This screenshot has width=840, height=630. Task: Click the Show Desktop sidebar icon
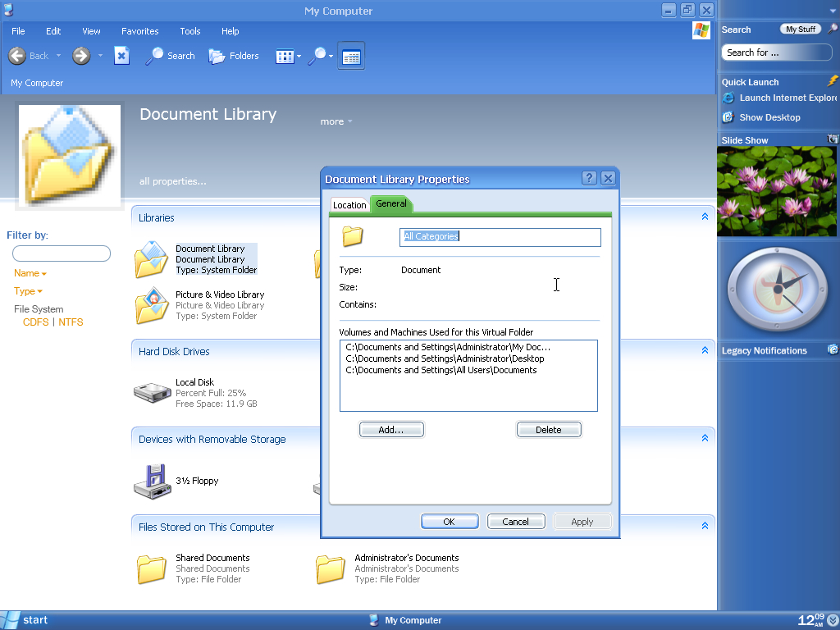(727, 117)
